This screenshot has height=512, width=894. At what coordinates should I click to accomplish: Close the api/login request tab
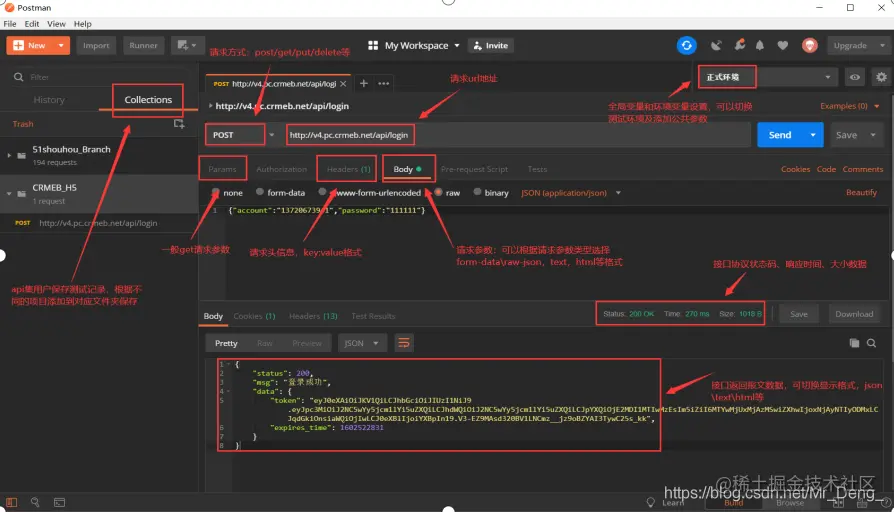pos(343,84)
